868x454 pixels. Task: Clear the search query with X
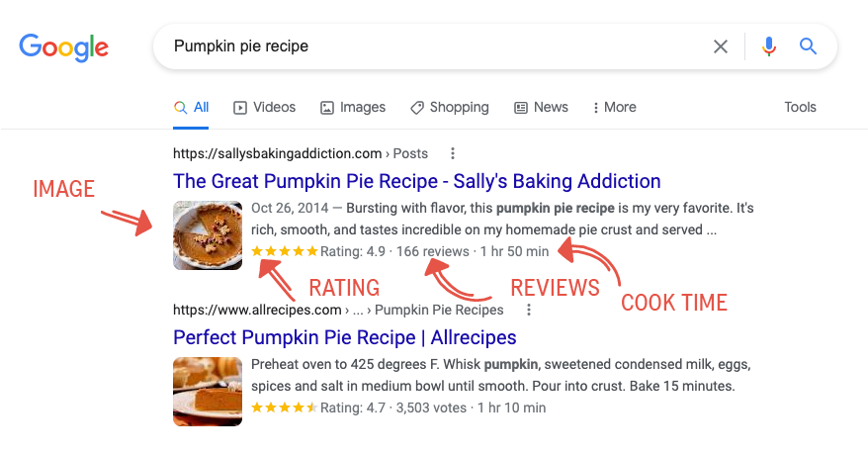click(721, 46)
